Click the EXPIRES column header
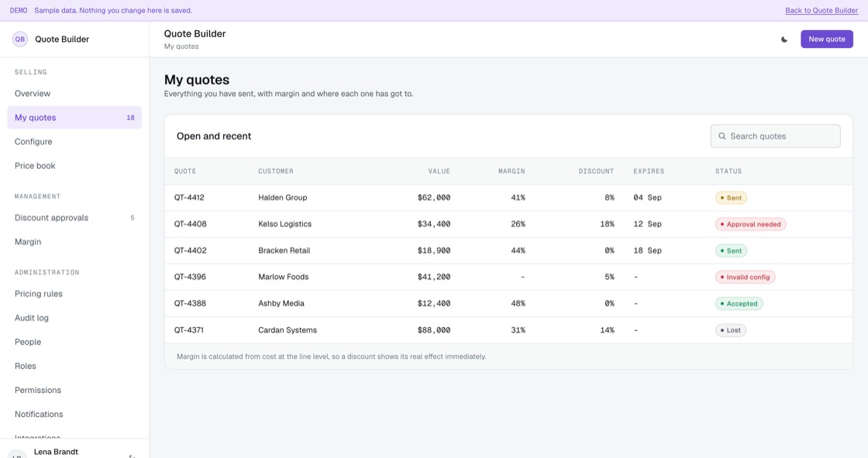Viewport: 868px width, 458px height. click(649, 171)
